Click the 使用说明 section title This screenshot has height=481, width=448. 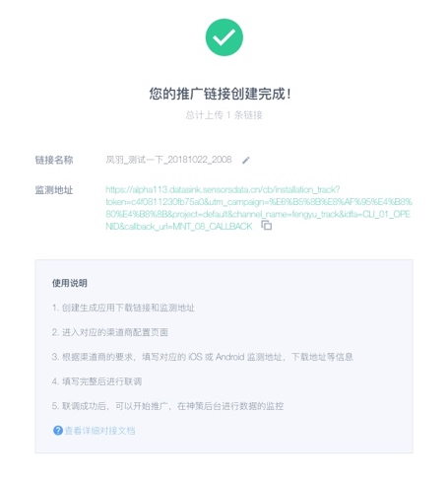[70, 283]
